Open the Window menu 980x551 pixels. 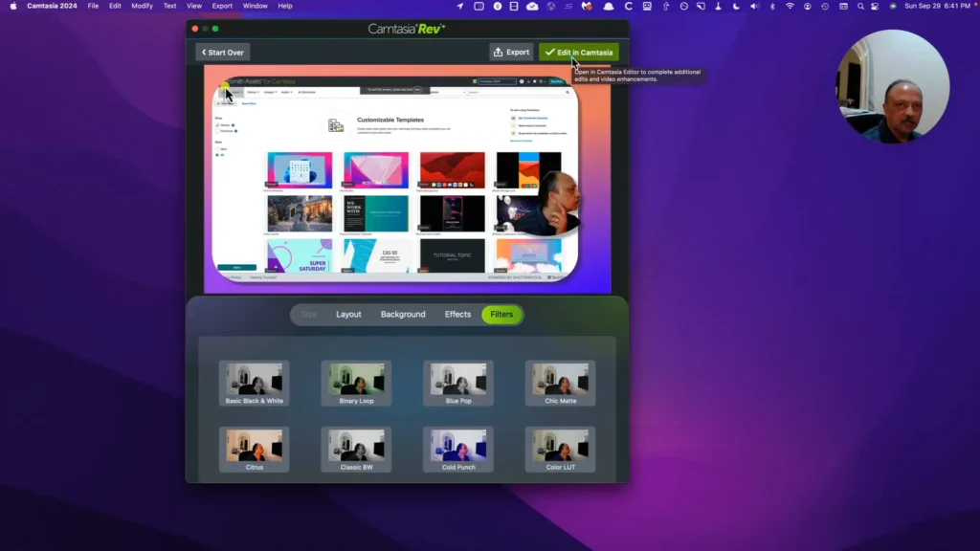pyautogui.click(x=255, y=7)
